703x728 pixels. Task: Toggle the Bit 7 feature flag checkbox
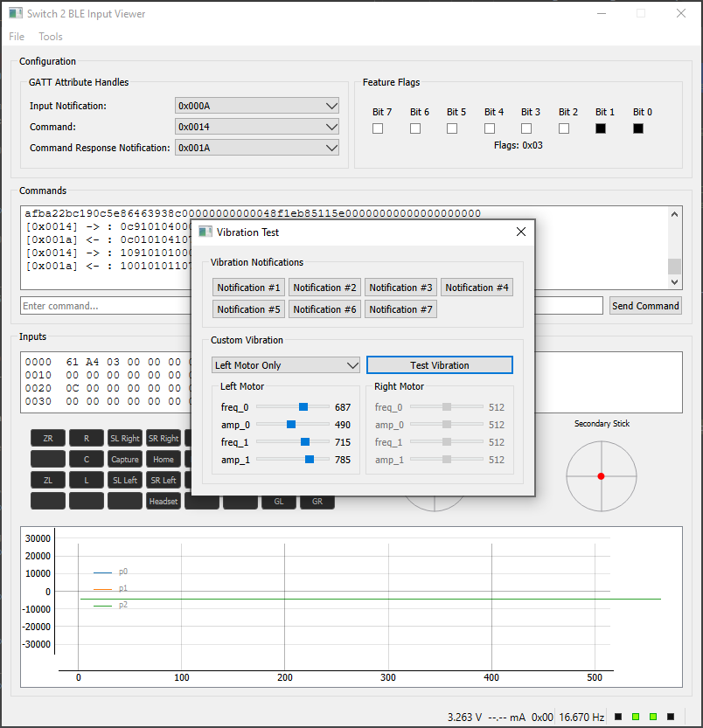pyautogui.click(x=378, y=128)
